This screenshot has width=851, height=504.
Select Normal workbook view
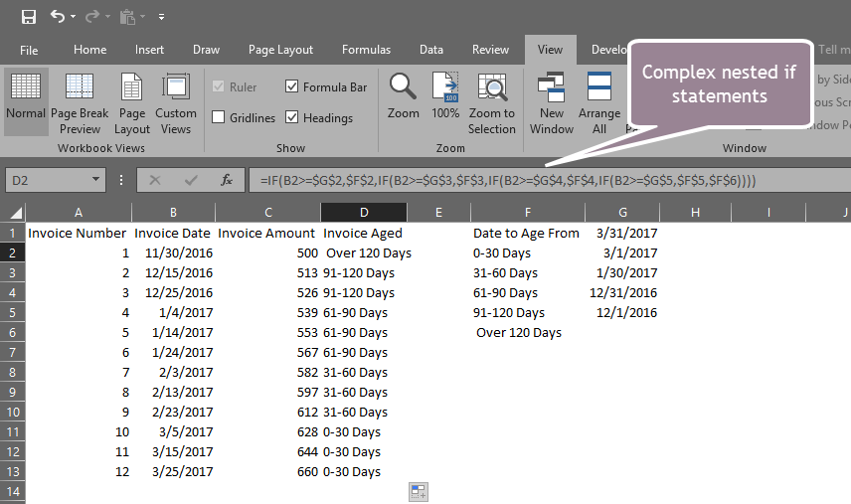(x=26, y=97)
